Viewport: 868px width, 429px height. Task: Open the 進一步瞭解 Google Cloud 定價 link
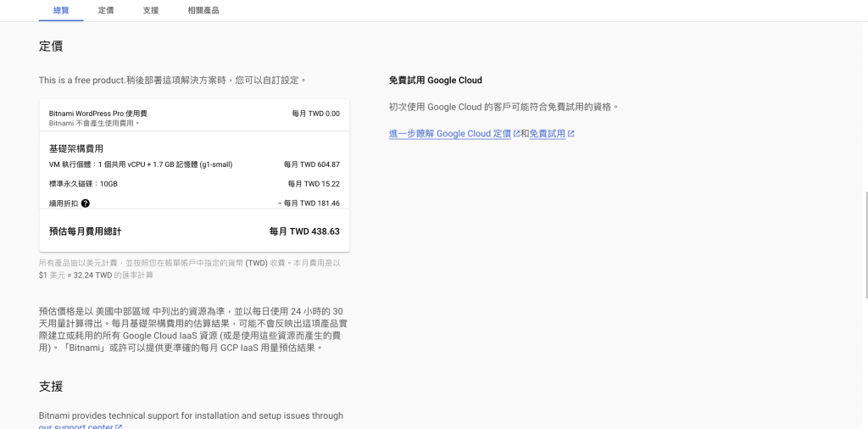[x=449, y=133]
